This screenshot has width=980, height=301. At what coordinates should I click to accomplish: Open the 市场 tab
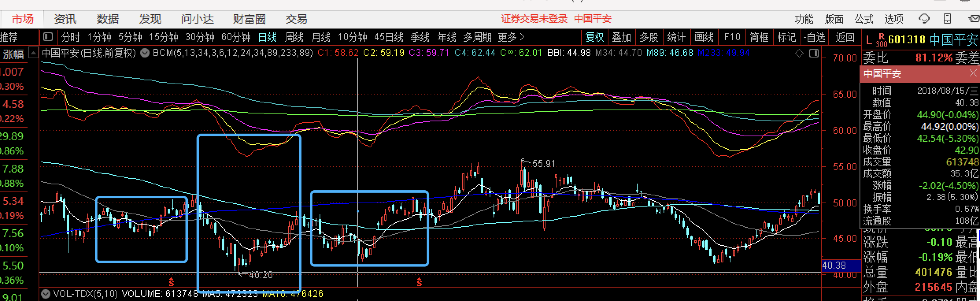[22, 19]
